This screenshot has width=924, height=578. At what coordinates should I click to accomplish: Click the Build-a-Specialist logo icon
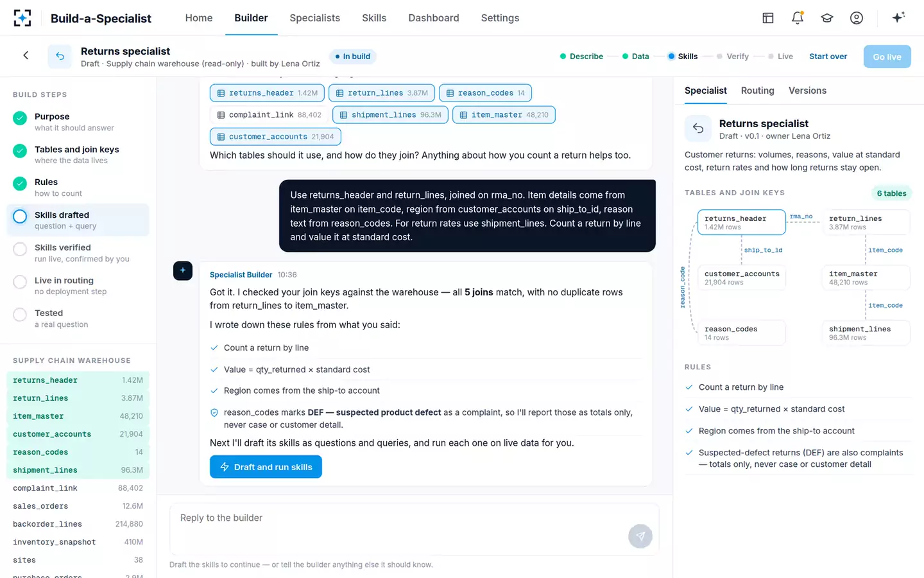point(22,18)
